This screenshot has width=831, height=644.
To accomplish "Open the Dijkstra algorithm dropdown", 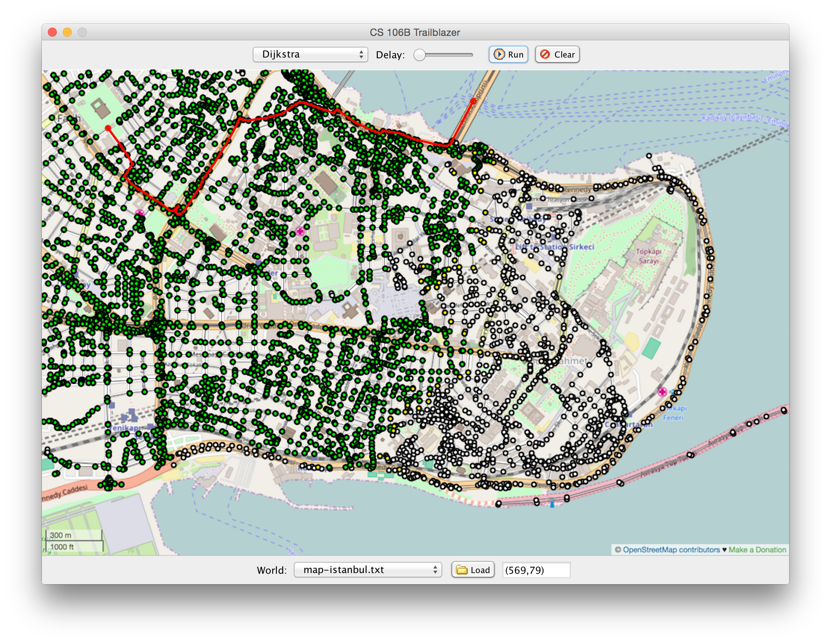I will pyautogui.click(x=310, y=55).
